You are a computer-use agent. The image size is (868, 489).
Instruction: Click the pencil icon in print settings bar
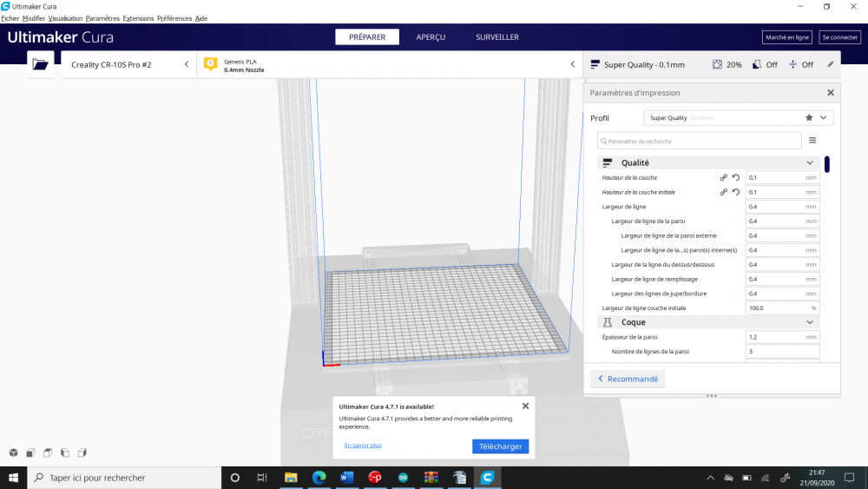(831, 64)
